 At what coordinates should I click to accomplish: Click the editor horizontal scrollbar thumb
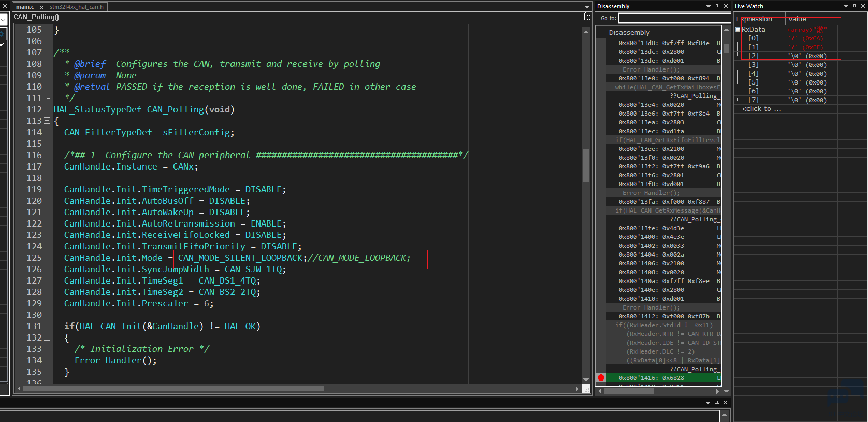coord(173,388)
